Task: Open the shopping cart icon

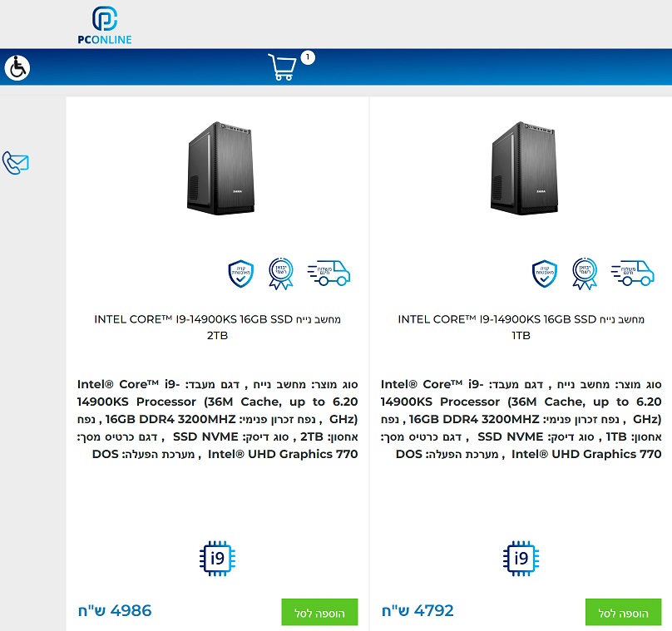Action: tap(282, 67)
